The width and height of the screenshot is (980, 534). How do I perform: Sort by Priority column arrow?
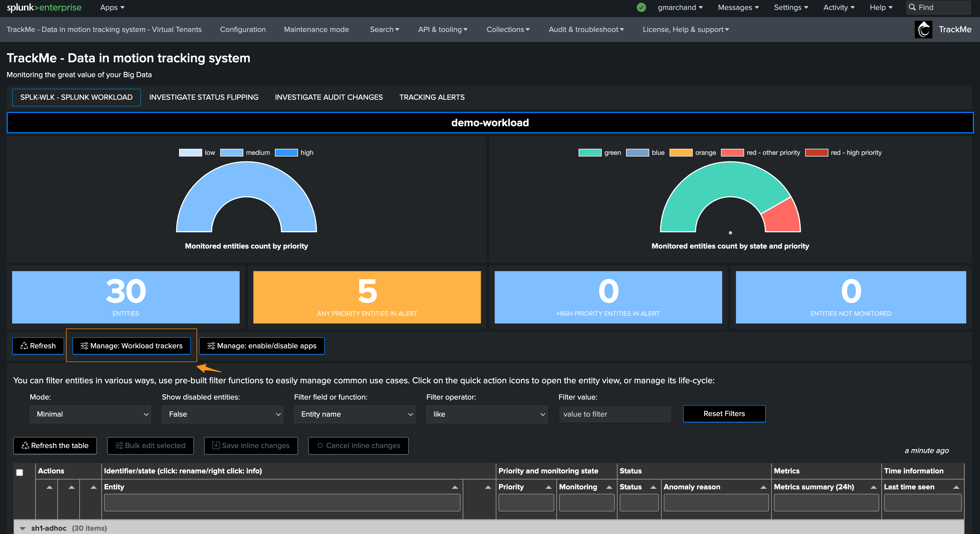click(548, 487)
